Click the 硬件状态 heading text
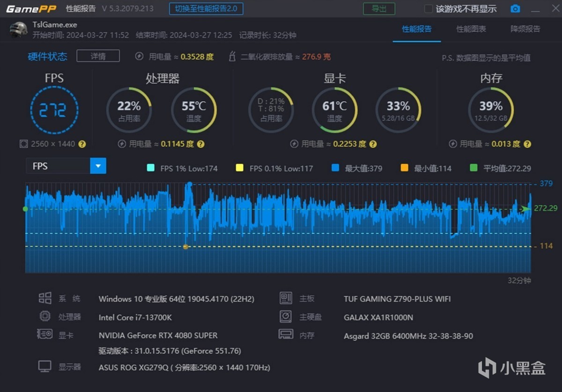Image resolution: width=562 pixels, height=392 pixels. pyautogui.click(x=47, y=57)
